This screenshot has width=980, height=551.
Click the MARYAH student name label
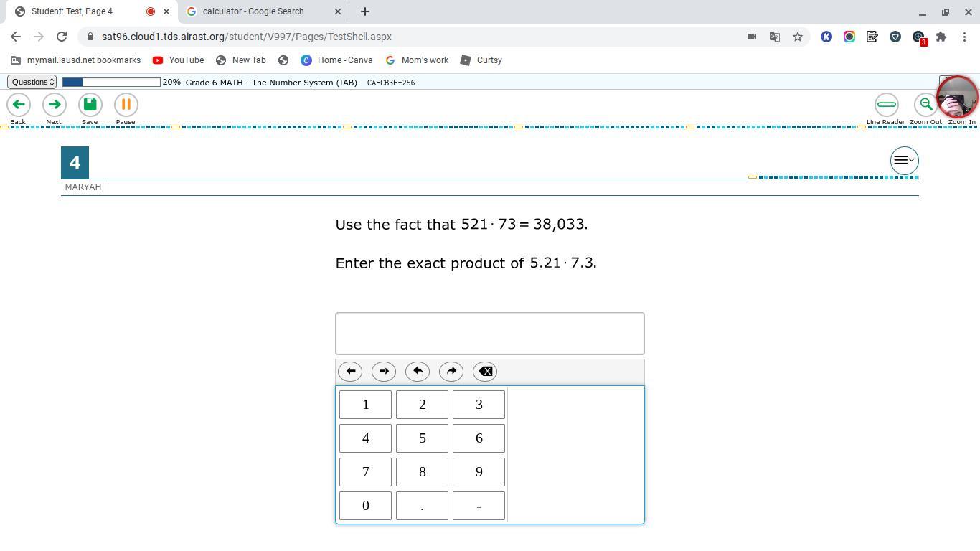point(83,187)
